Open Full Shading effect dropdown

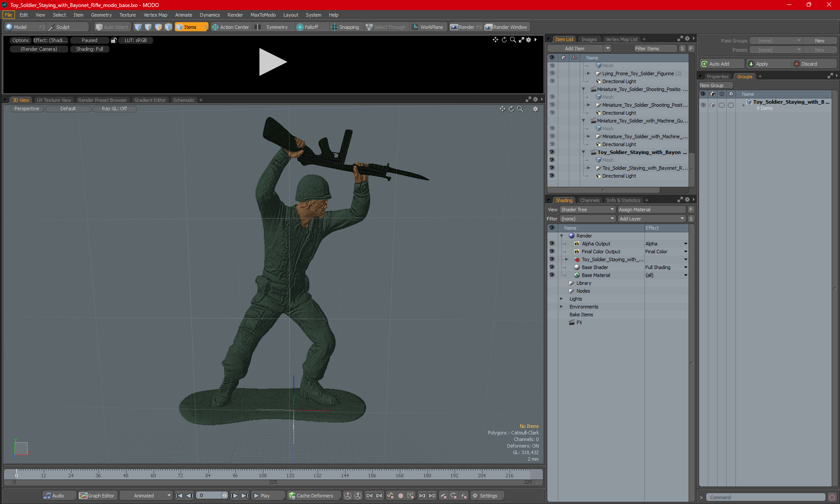tap(686, 267)
